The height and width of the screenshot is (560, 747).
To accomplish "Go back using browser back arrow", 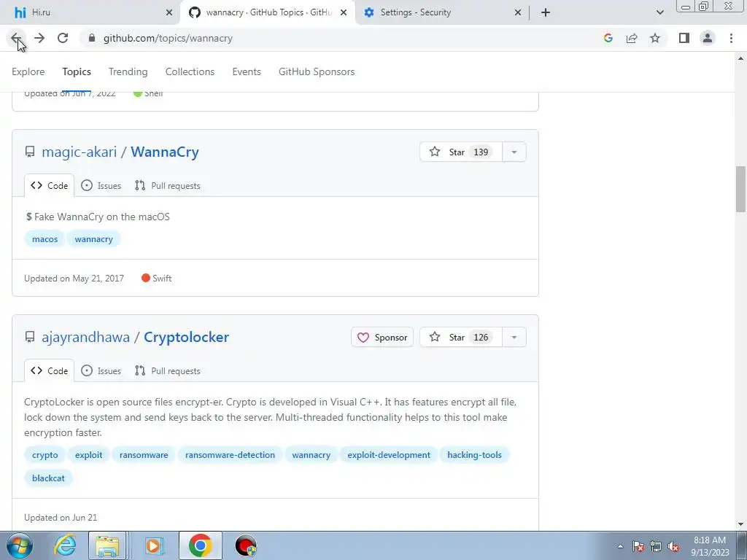I will (x=16, y=38).
